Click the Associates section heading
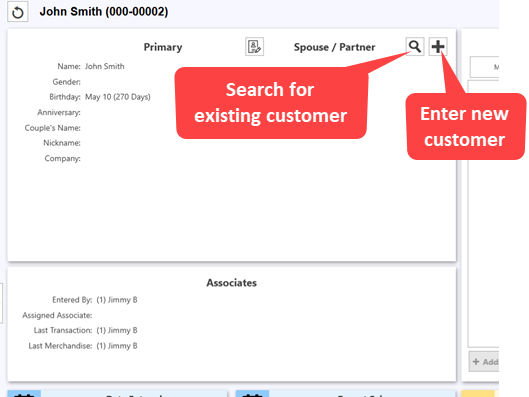Image resolution: width=529 pixels, height=397 pixels. point(232,283)
